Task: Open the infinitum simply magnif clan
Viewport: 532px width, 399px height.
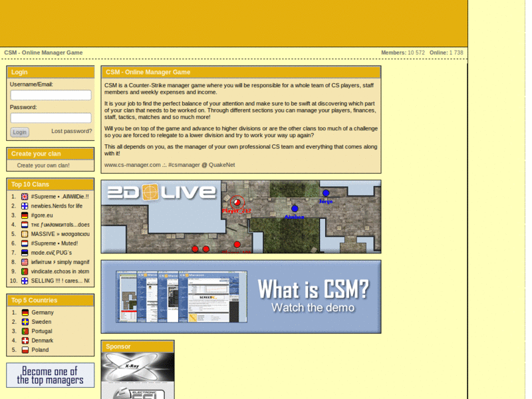Action: coord(60,262)
